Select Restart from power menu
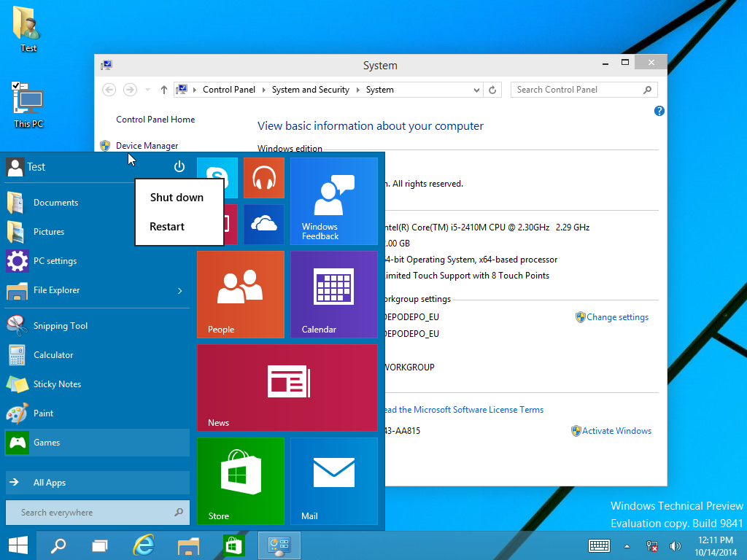The width and height of the screenshot is (747, 560). point(167,227)
